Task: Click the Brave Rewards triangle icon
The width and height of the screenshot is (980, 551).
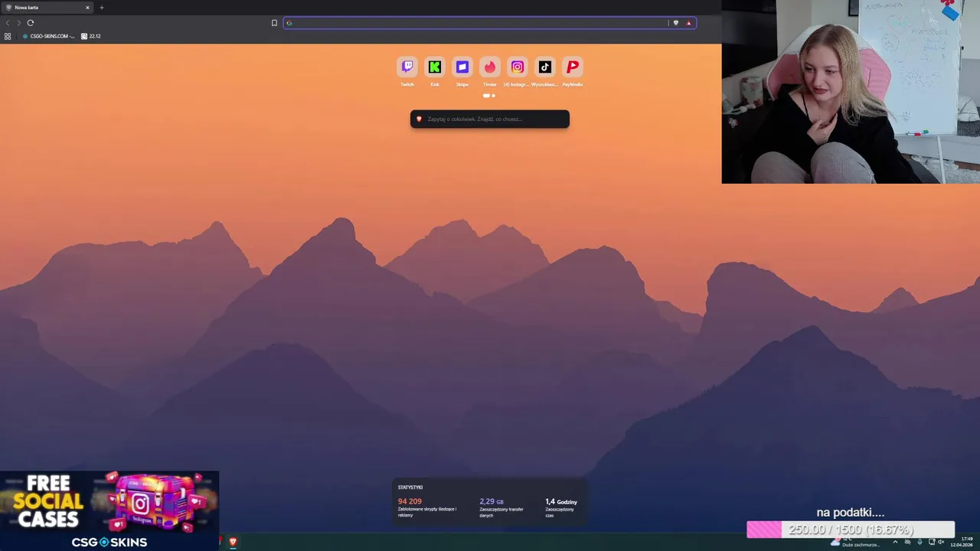Action: coord(688,23)
